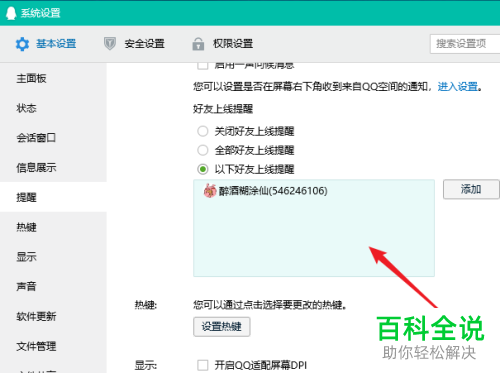Click the 进入设置 link

pyautogui.click(x=458, y=87)
